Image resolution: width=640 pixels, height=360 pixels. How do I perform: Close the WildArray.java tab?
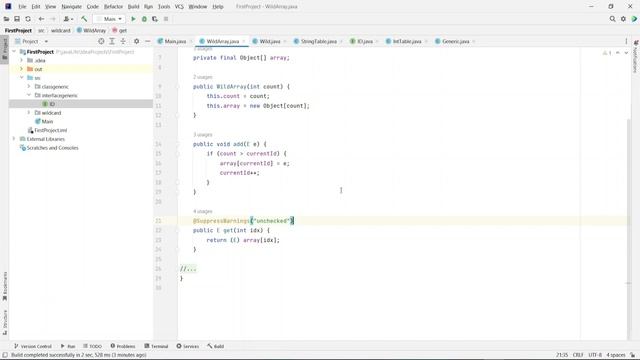244,41
